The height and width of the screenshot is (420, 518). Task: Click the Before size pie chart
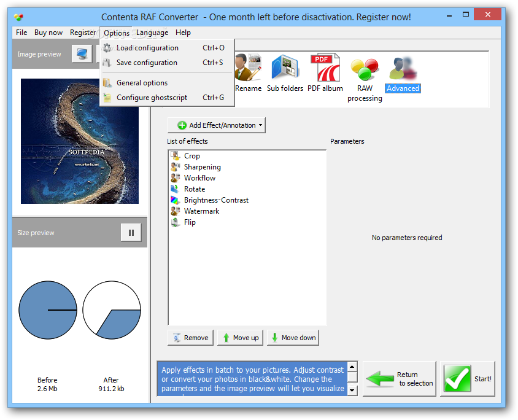point(48,310)
